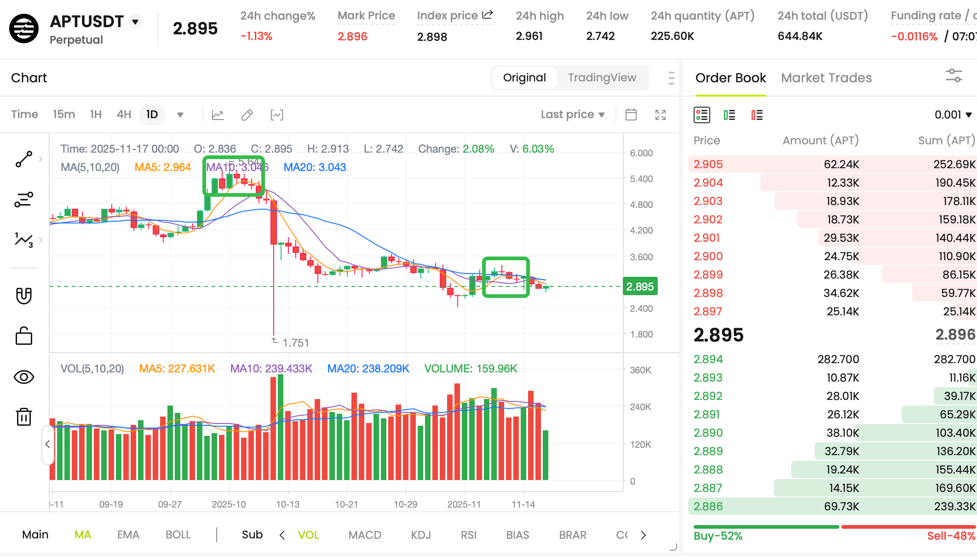Image resolution: width=977 pixels, height=560 pixels.
Task: Click the magnet snap tool icon
Action: click(x=24, y=296)
